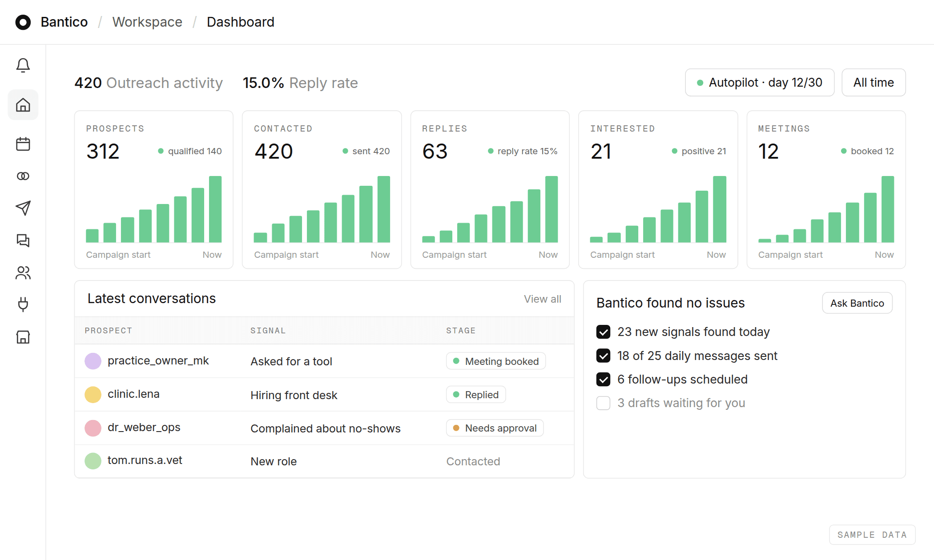
Task: Click the SAMPLE DATA badge
Action: click(872, 535)
